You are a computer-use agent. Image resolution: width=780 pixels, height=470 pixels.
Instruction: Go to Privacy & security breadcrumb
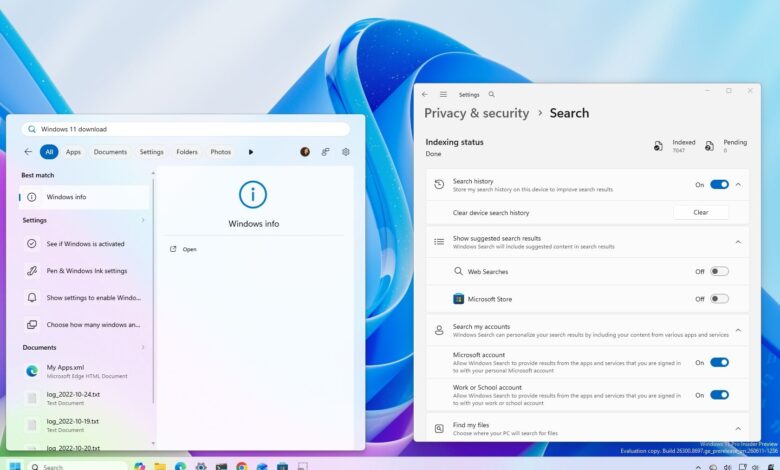[x=477, y=113]
